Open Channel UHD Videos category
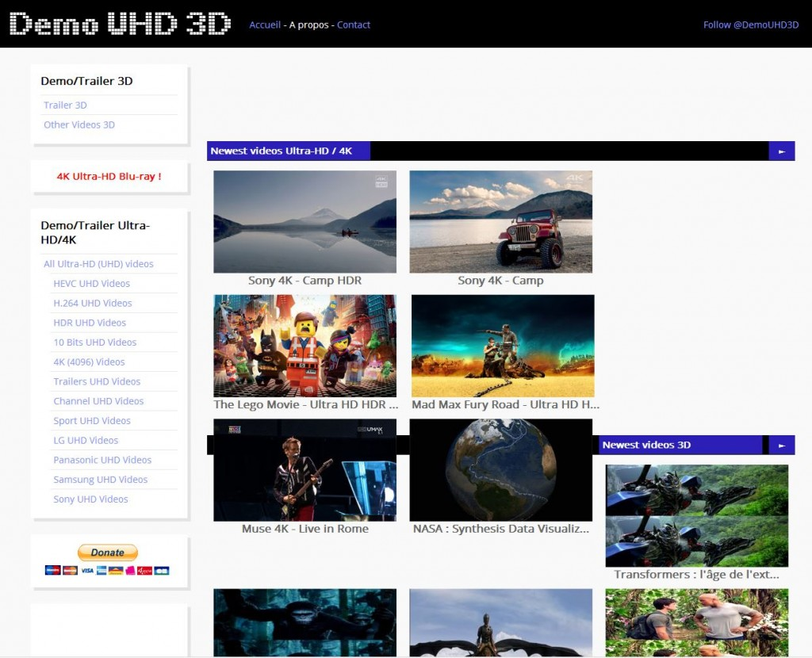Viewport: 812px width, 658px height. (x=98, y=401)
